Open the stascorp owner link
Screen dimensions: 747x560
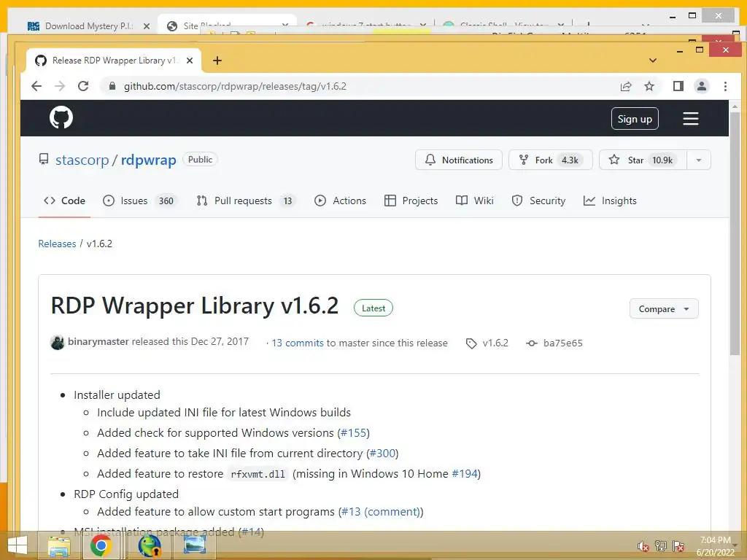coord(82,160)
